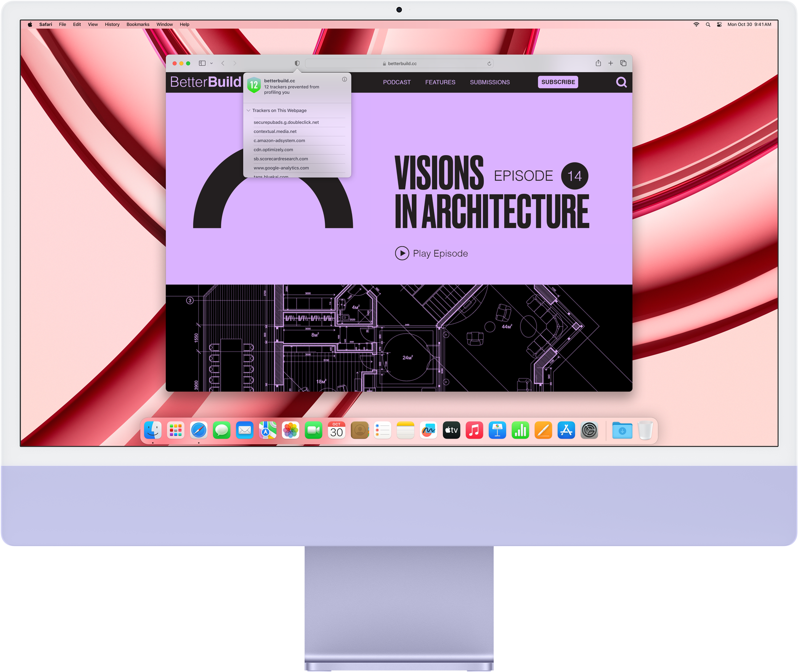Open the Bookmarks menu
The image size is (799, 672).
[x=138, y=24]
